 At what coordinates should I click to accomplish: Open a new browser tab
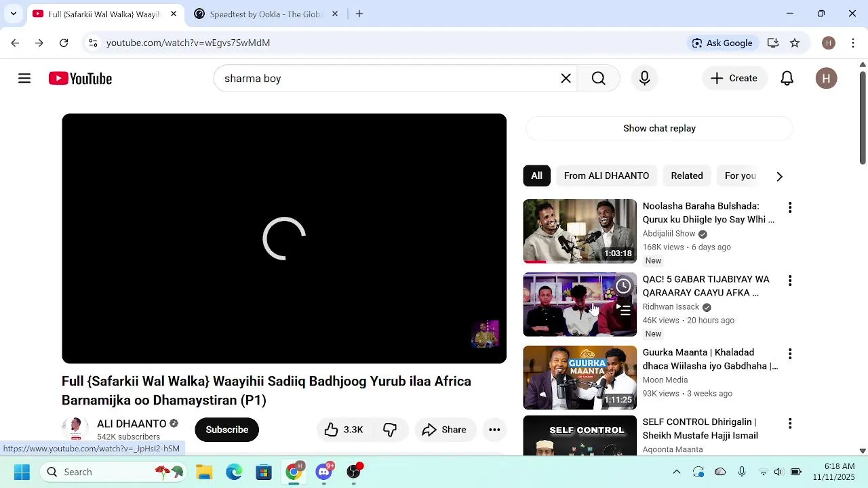[359, 14]
